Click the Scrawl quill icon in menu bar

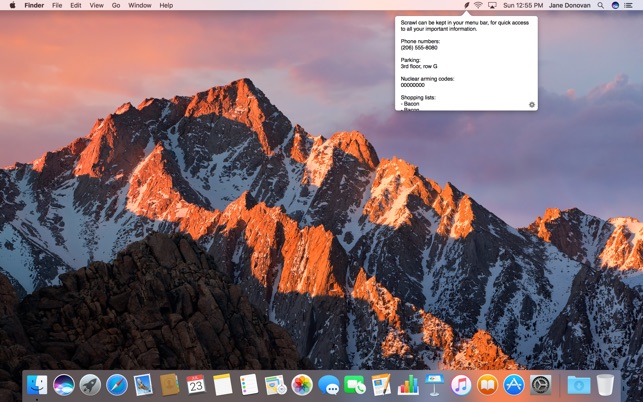[466, 5]
